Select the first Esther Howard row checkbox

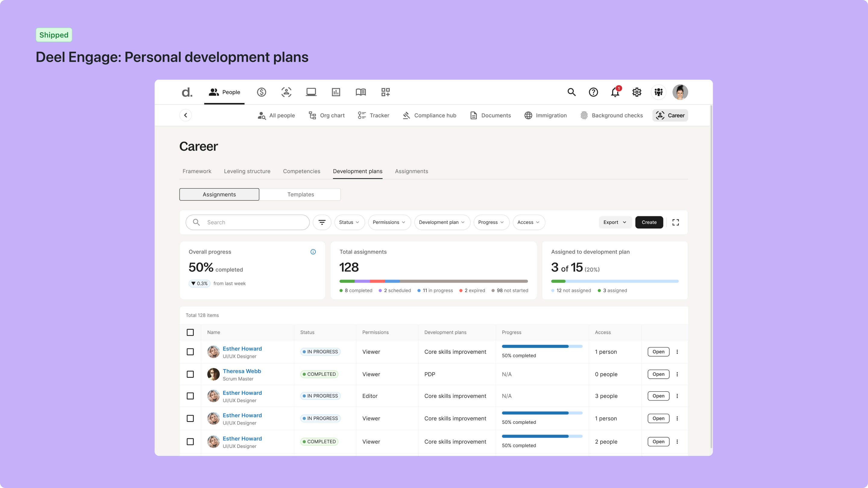pyautogui.click(x=191, y=352)
